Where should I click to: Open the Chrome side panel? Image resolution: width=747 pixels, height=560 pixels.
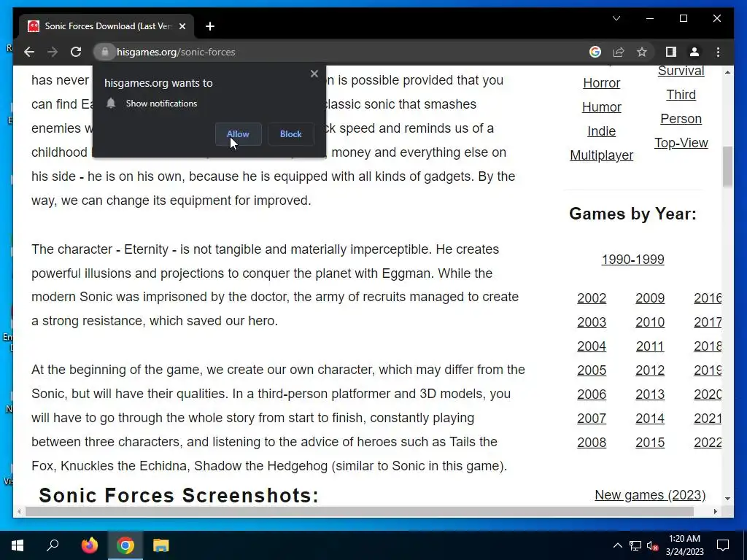671,52
